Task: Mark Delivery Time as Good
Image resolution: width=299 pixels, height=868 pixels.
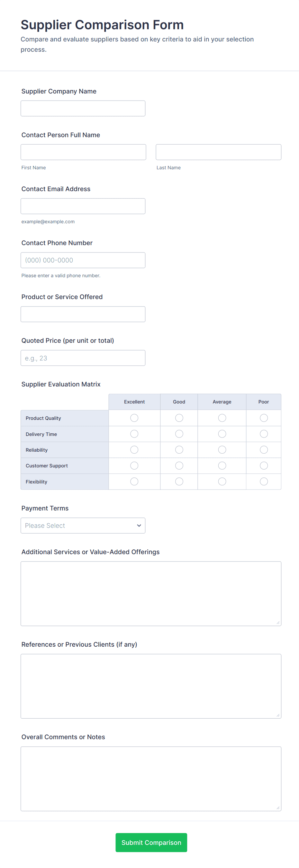Action: (179, 434)
